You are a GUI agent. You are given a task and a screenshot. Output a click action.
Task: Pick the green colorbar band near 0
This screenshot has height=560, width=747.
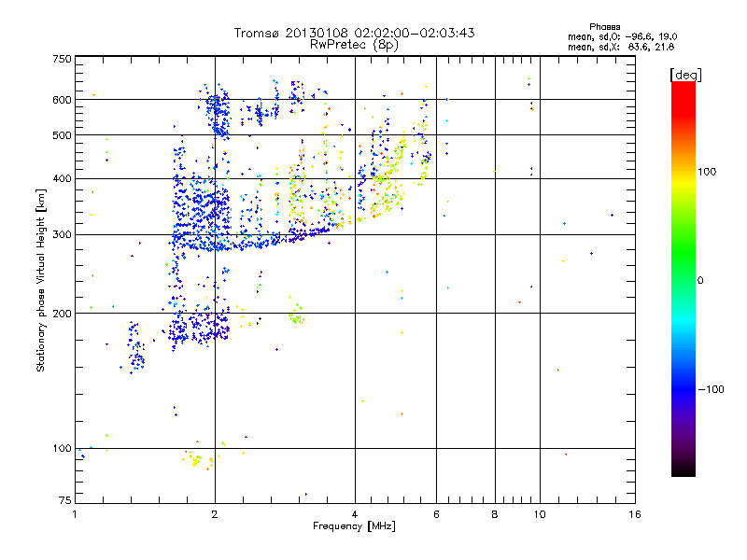(683, 280)
